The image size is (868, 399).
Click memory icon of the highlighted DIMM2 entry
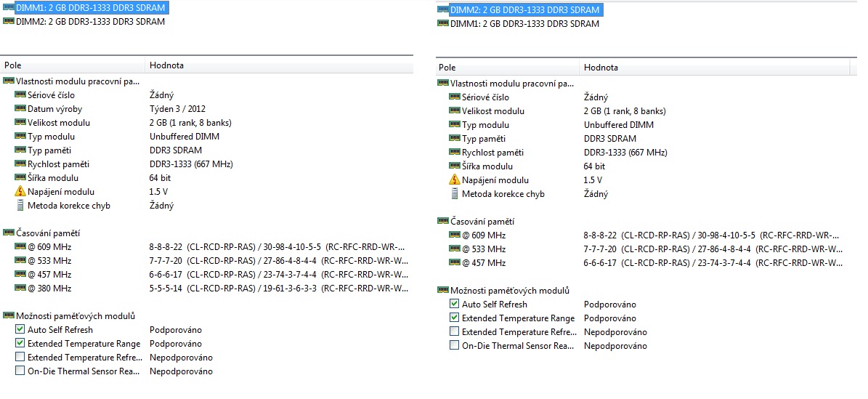tap(443, 9)
